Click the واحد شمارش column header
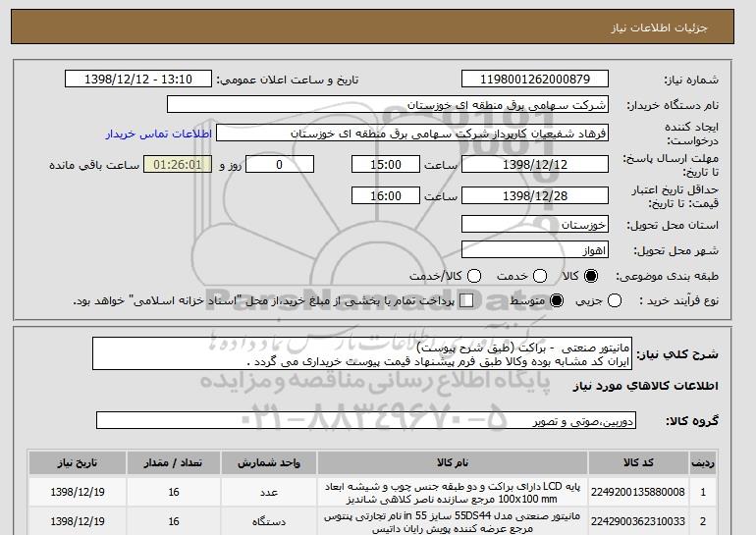This screenshot has height=535, width=756. [269, 462]
